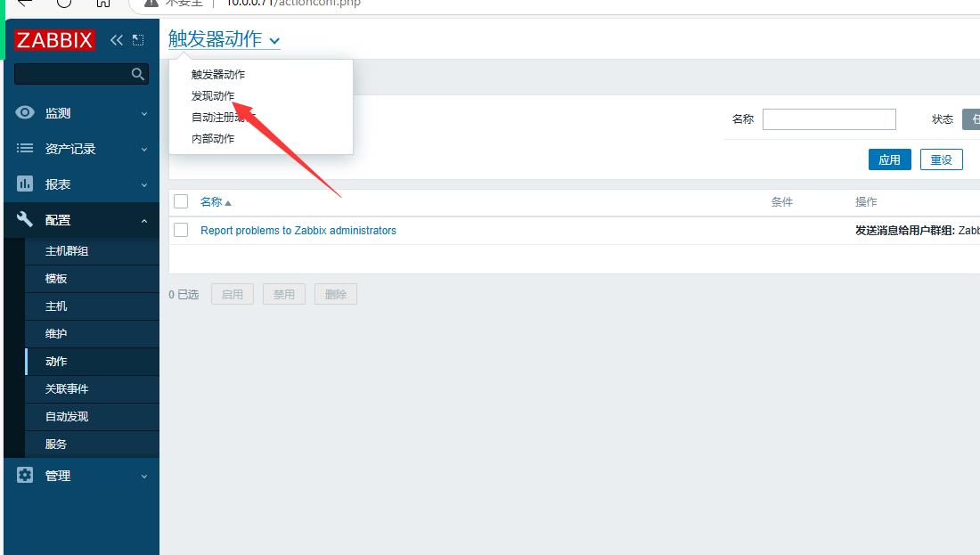Open 主机 in the sidebar

click(x=93, y=306)
